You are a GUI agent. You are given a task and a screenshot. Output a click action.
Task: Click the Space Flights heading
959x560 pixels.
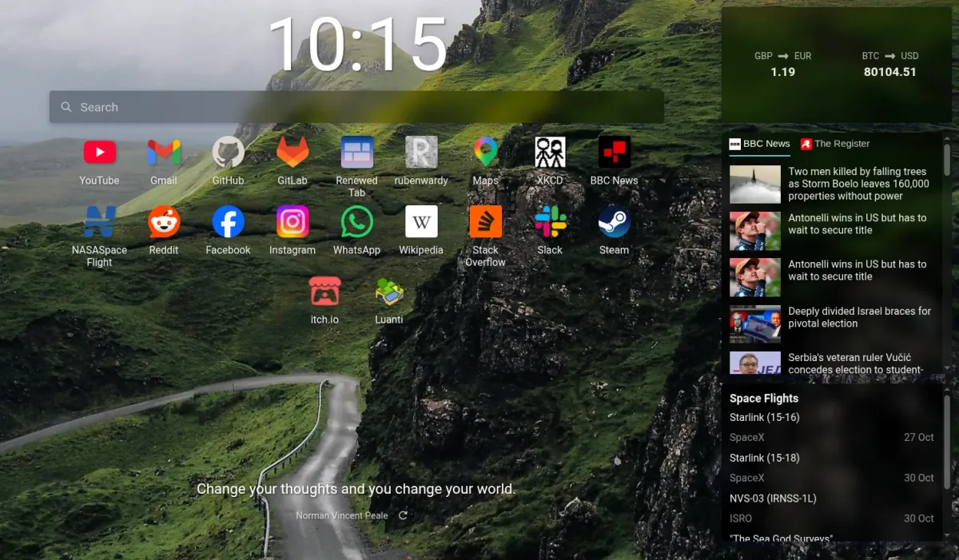764,398
